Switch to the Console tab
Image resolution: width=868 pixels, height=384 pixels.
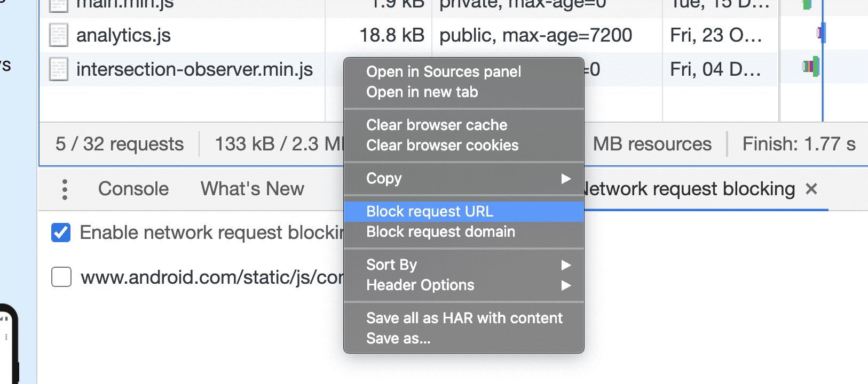tap(133, 189)
